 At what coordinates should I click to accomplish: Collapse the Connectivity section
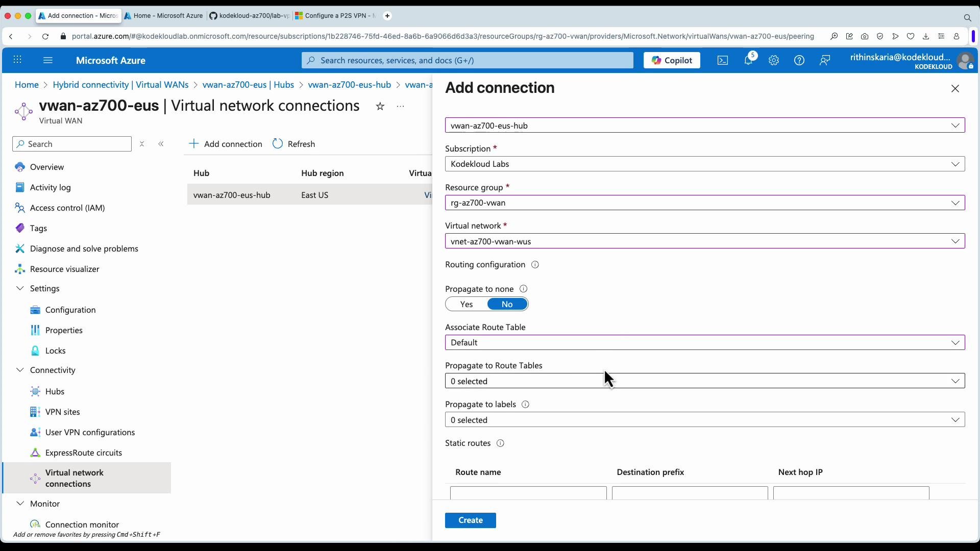click(20, 370)
